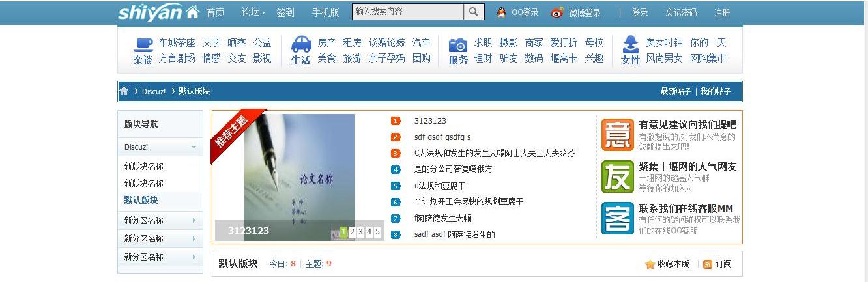The width and height of the screenshot is (868, 282).
Task: Click the number 1 ranking badge
Action: point(396,121)
